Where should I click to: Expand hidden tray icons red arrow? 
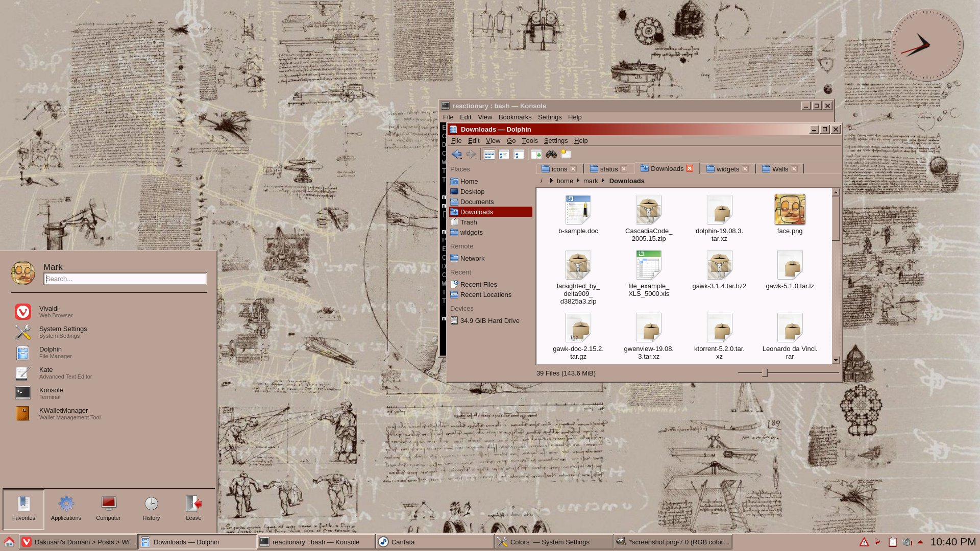coord(920,542)
